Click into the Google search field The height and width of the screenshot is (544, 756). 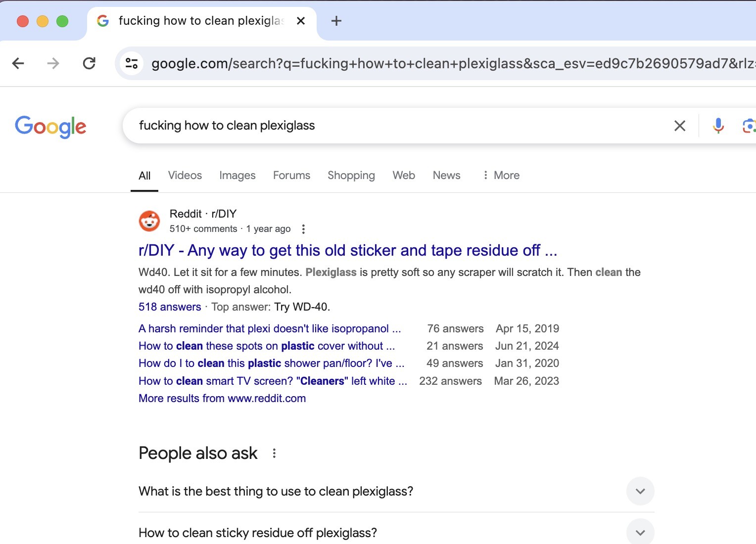(396, 126)
